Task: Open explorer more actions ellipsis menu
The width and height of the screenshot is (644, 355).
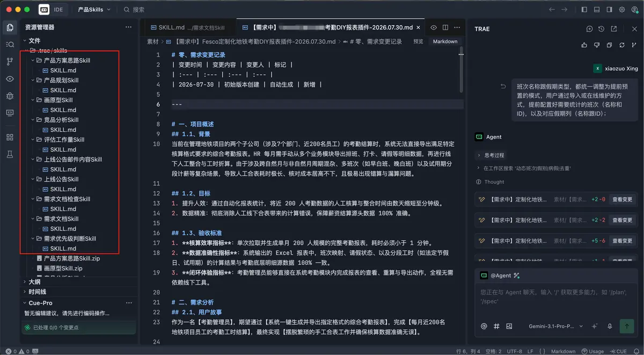Action: point(128,27)
